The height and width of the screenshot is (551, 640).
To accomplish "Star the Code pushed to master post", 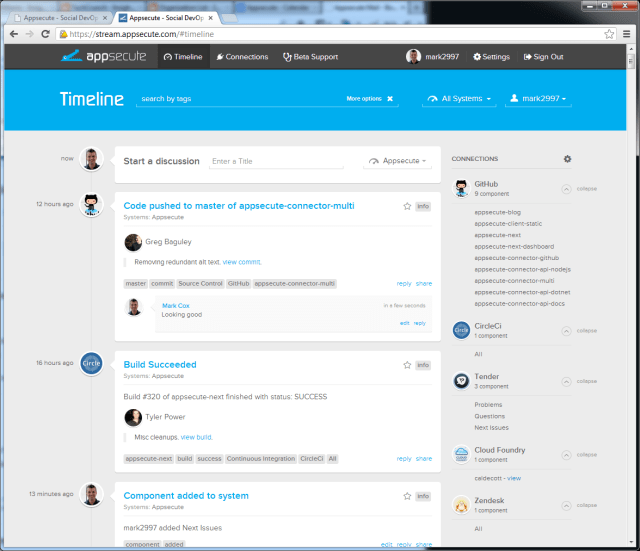I will 407,206.
